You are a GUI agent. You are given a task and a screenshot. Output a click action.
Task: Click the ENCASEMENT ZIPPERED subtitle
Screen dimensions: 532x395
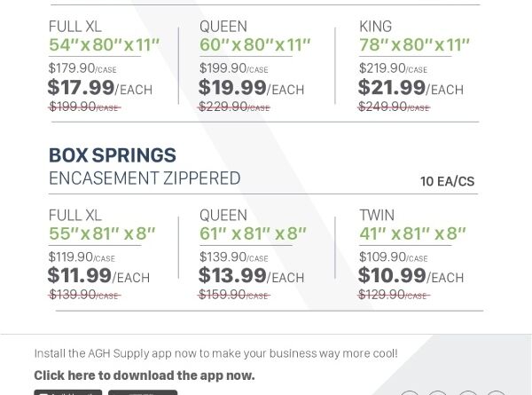145,178
